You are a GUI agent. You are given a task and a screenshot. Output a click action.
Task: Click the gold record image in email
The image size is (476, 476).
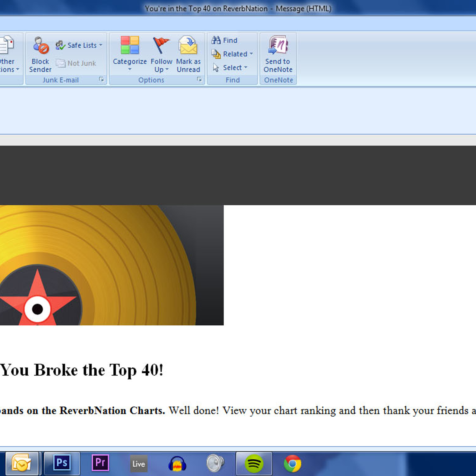pos(112,265)
